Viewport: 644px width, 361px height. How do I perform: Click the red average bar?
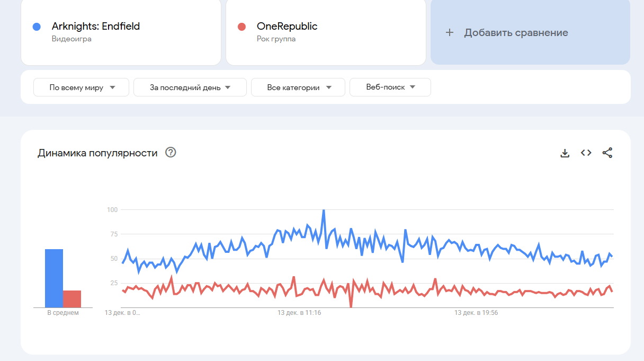(72, 298)
